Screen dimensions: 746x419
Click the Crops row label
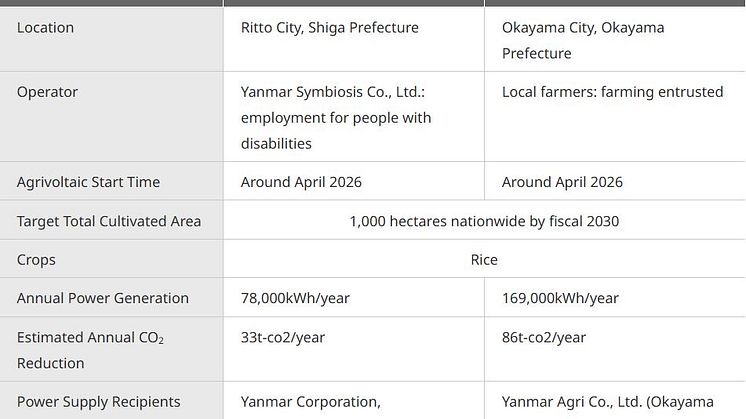click(x=36, y=260)
